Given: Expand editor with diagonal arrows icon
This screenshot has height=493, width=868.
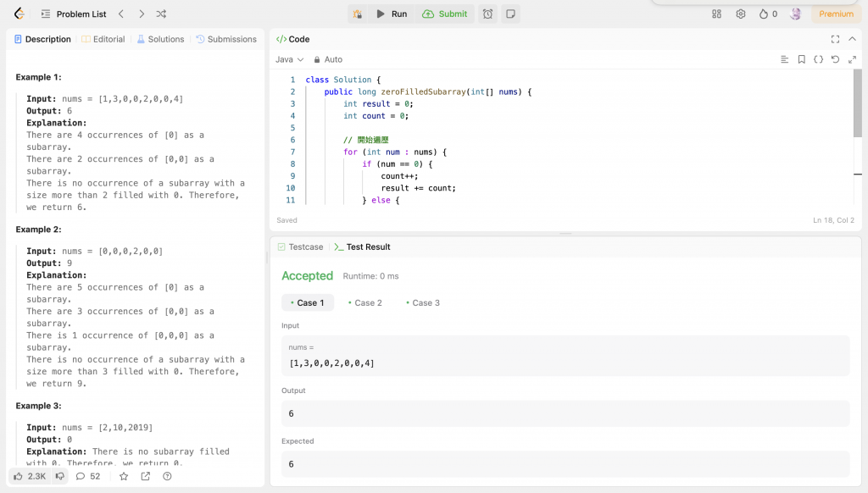Looking at the screenshot, I should (x=853, y=59).
